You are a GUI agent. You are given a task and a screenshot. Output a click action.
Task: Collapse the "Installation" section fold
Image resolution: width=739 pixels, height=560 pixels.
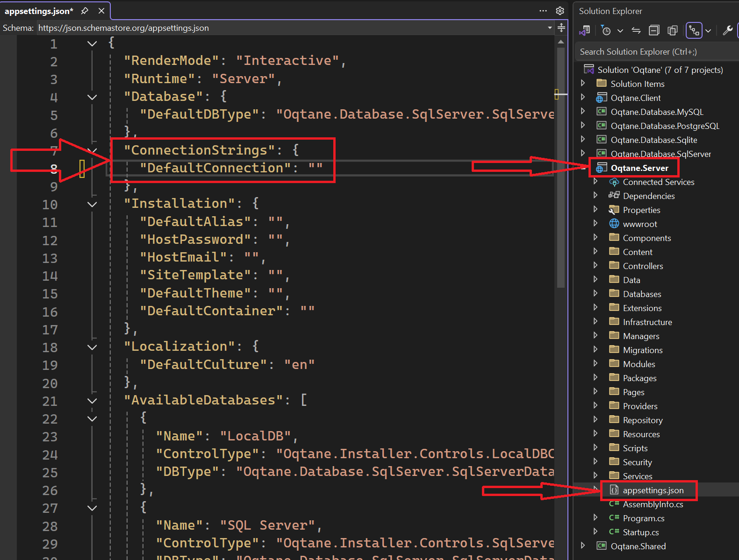[92, 204]
